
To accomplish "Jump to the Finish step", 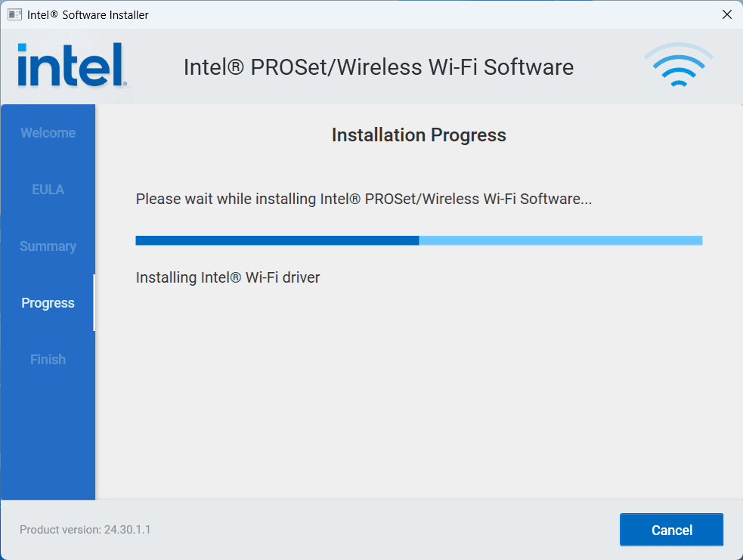I will [x=48, y=360].
